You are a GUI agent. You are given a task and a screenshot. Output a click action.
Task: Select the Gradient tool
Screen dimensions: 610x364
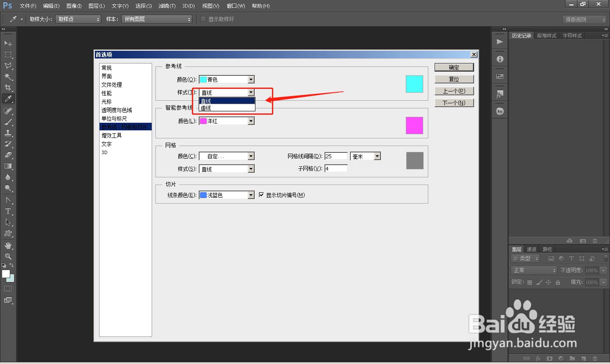(8, 166)
